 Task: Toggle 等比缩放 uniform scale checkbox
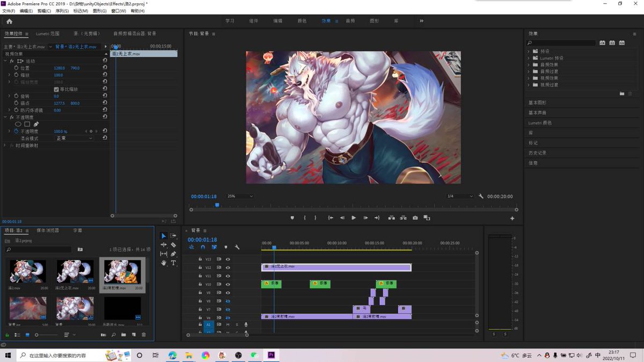pyautogui.click(x=56, y=89)
